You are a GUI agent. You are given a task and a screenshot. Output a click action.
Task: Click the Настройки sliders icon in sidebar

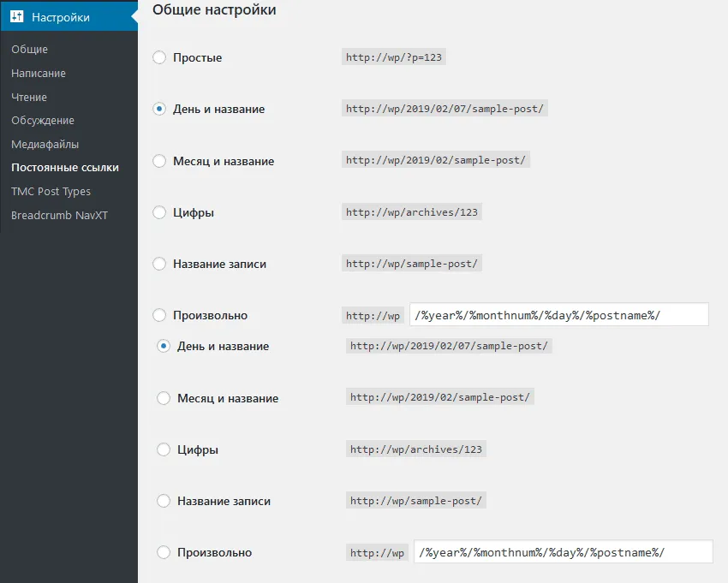point(17,17)
